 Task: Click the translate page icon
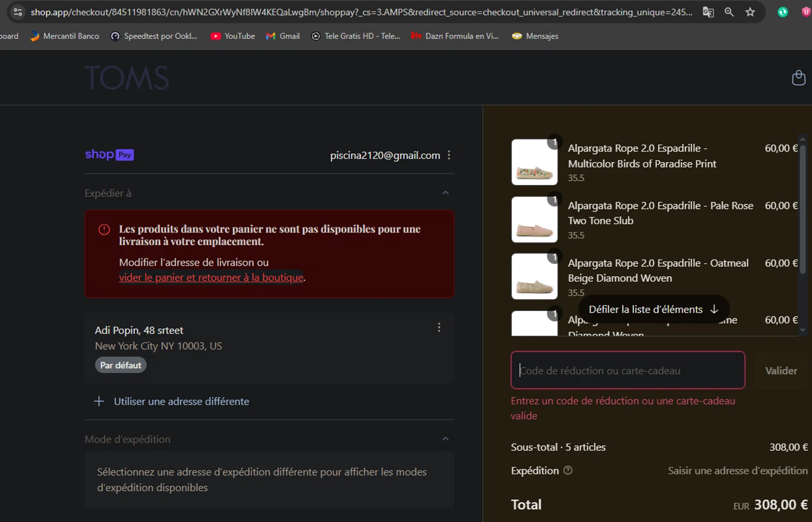(708, 12)
